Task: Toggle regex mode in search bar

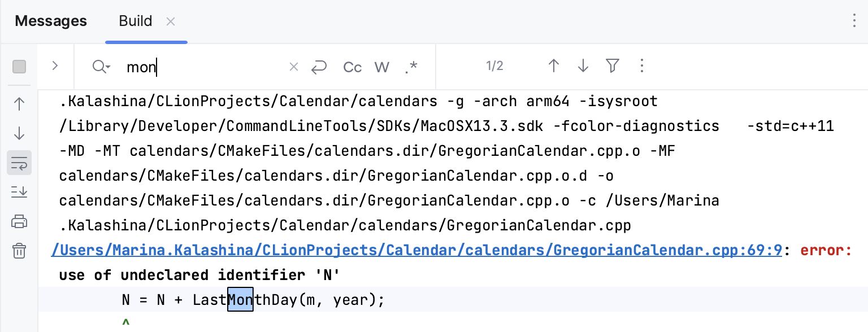Action: tap(411, 67)
